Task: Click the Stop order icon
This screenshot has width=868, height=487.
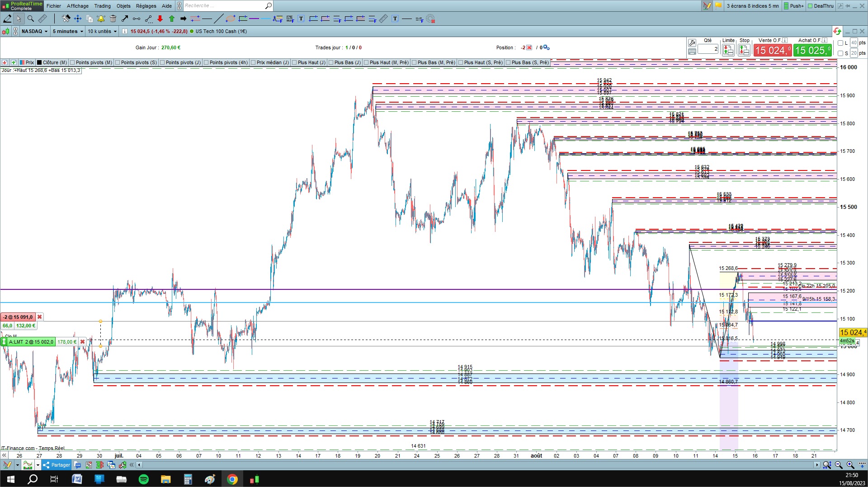Action: (x=744, y=50)
